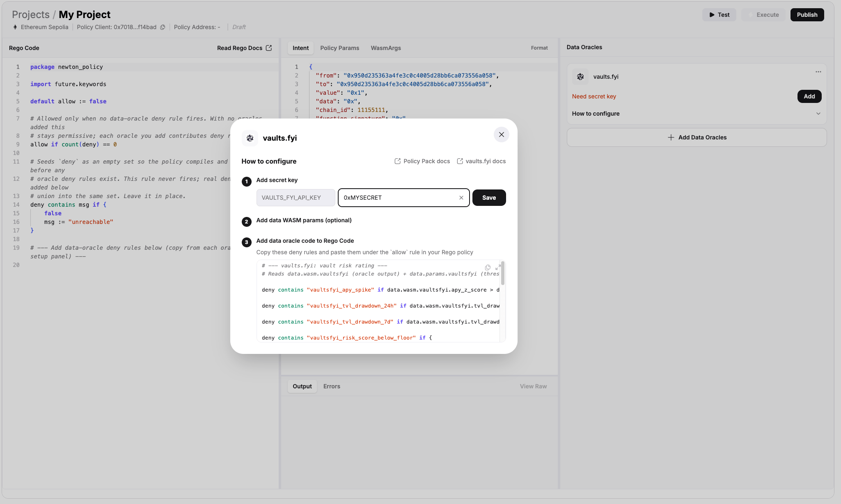Click "vaultsfyi_risk_score_below_floor" deny rule line

[x=347, y=338]
